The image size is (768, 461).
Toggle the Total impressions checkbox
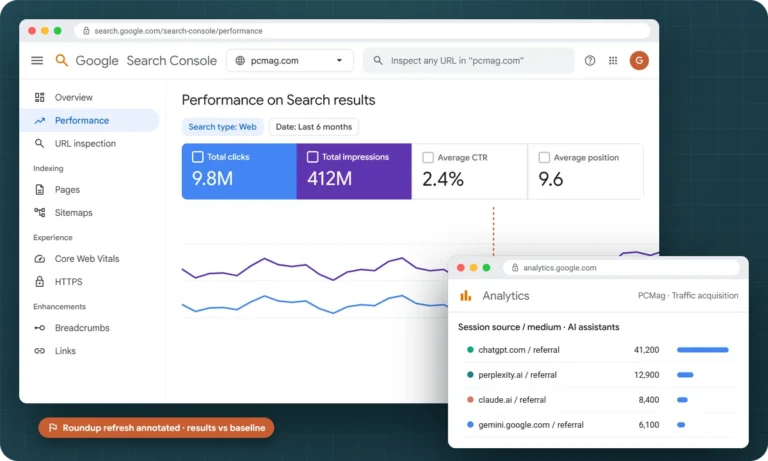pos(312,157)
